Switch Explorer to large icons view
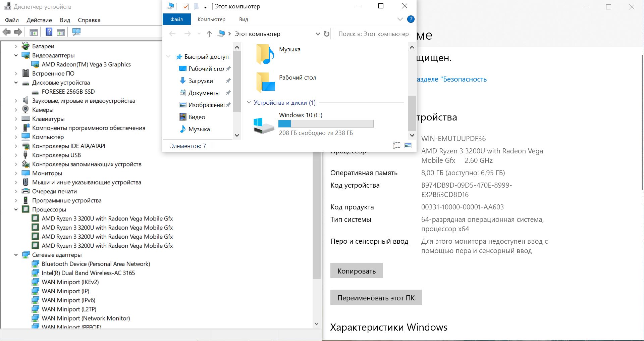This screenshot has height=341, width=644. 408,145
